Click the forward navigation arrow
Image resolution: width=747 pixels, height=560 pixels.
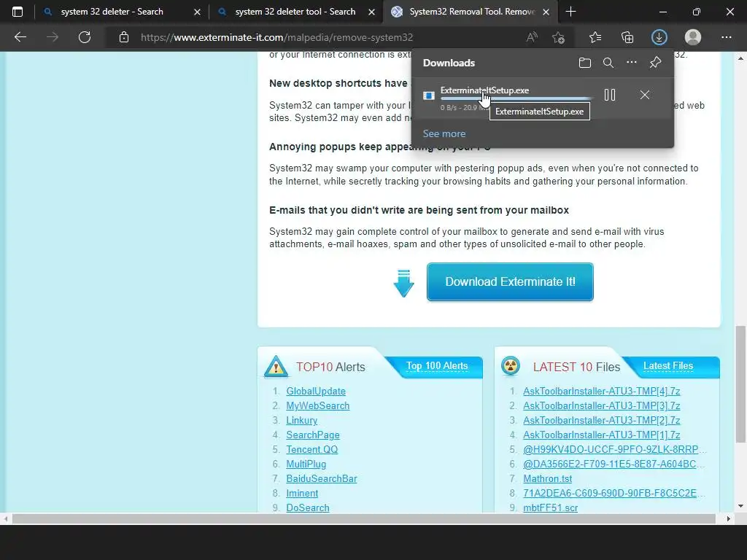point(53,37)
